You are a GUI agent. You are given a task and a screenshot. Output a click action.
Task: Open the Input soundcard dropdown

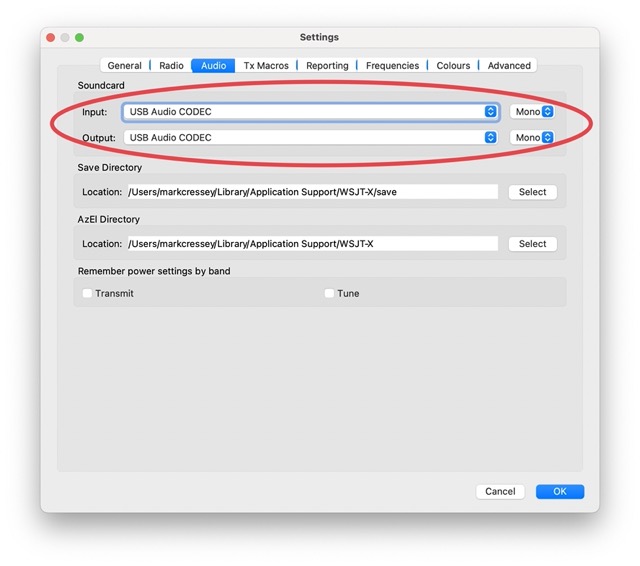pos(311,112)
